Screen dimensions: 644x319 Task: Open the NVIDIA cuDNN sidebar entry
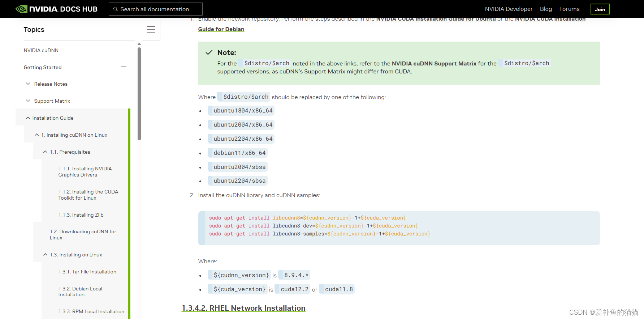coord(41,50)
